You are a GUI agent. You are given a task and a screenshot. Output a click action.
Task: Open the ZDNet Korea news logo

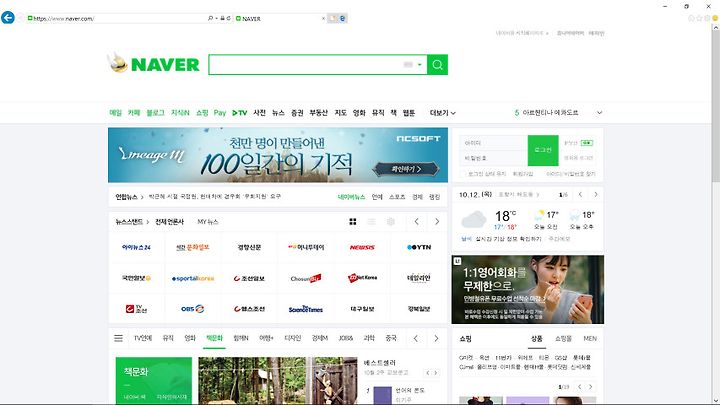coord(362,278)
